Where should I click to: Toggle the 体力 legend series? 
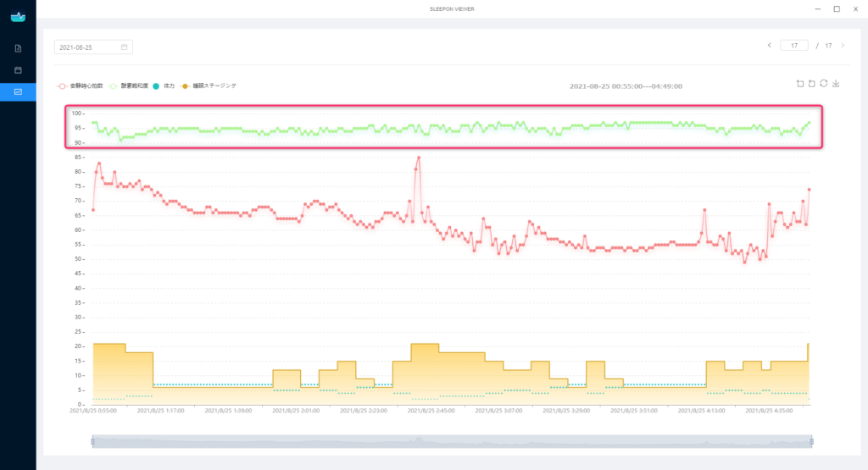click(164, 86)
